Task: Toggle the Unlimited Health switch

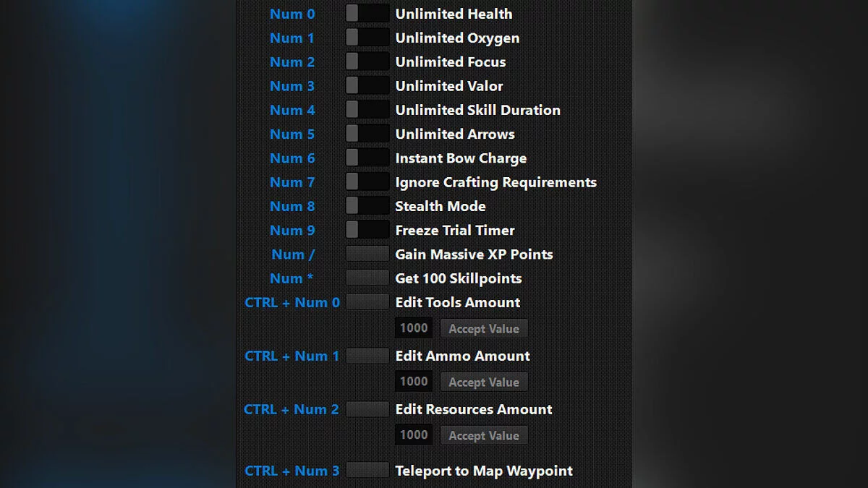Action: click(x=367, y=14)
